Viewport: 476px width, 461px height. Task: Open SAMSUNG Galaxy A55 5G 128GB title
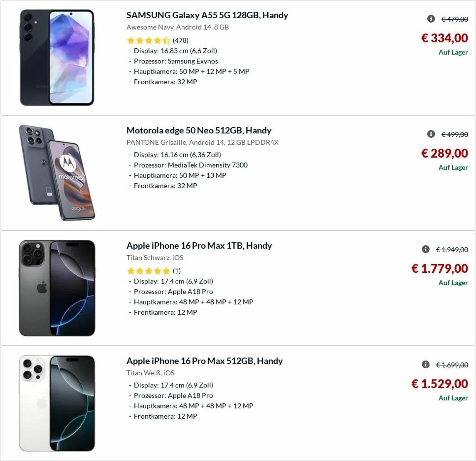click(207, 15)
